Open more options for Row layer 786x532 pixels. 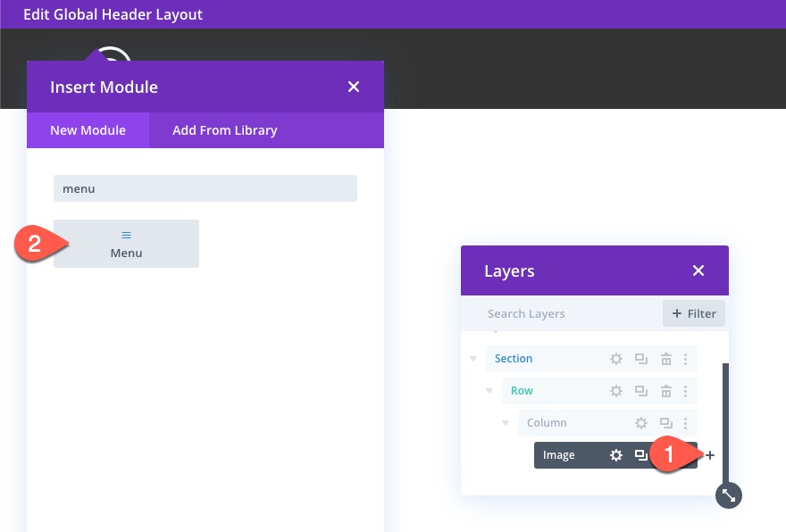[x=685, y=391]
